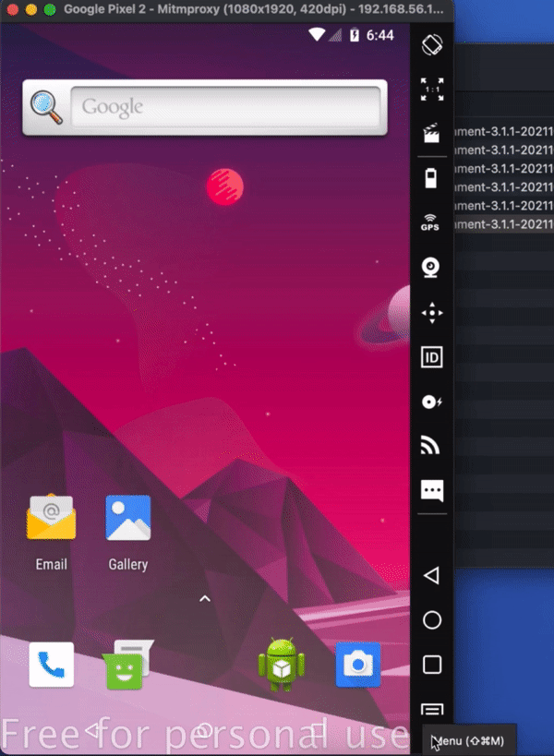
Task: Open the Camera app in dock
Action: pos(357,665)
